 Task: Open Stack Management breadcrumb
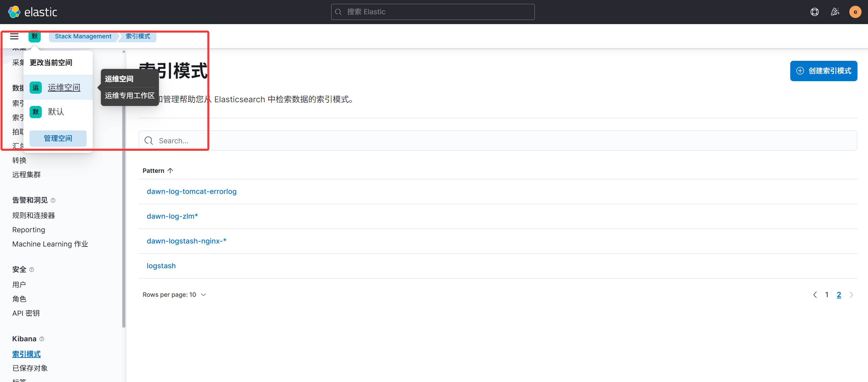(x=83, y=36)
